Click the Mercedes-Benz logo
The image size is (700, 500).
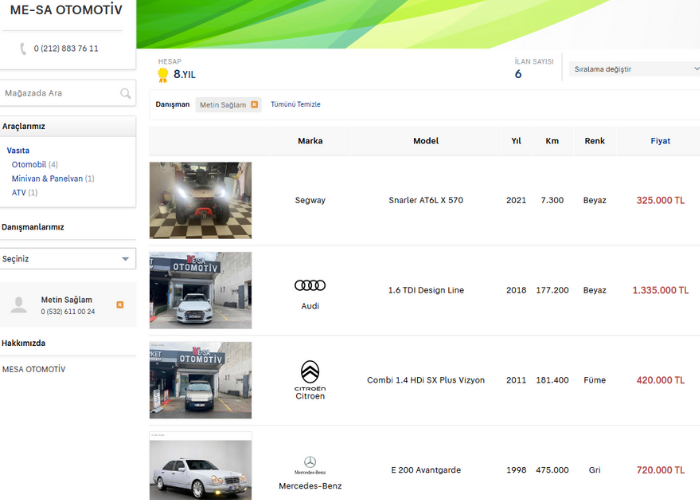pyautogui.click(x=310, y=463)
